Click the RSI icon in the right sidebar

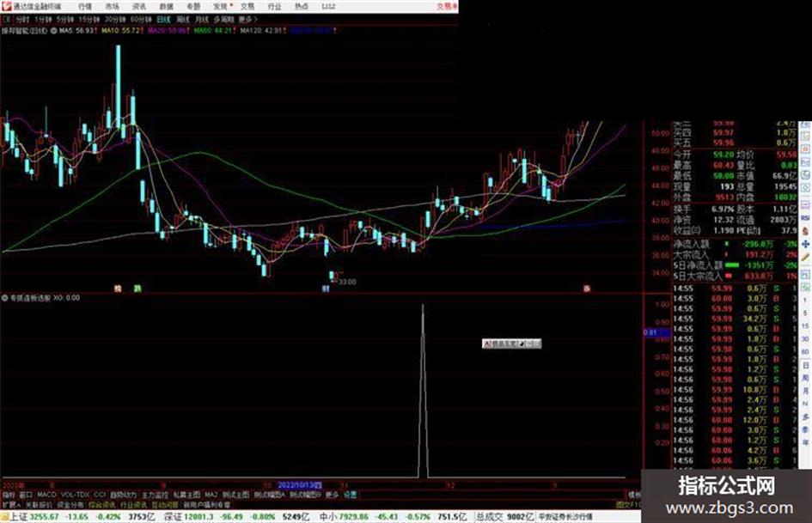(805, 217)
